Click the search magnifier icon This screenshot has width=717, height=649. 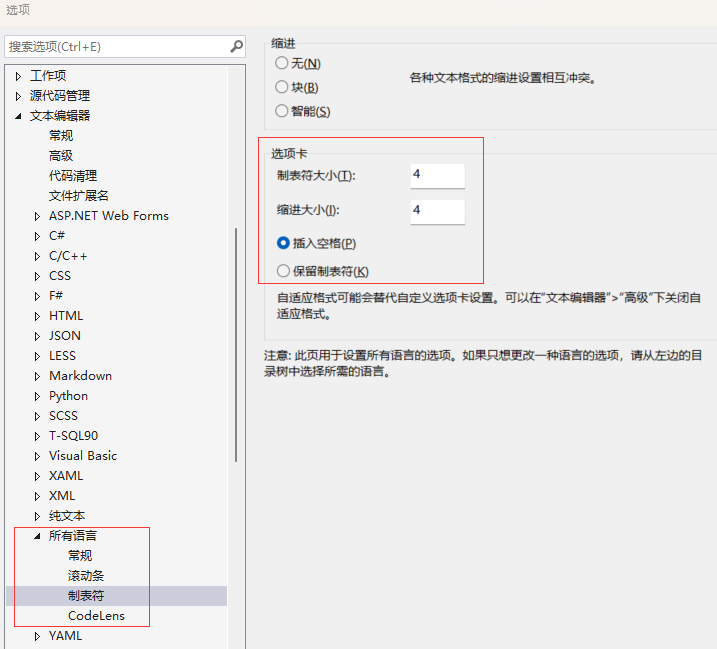[236, 46]
